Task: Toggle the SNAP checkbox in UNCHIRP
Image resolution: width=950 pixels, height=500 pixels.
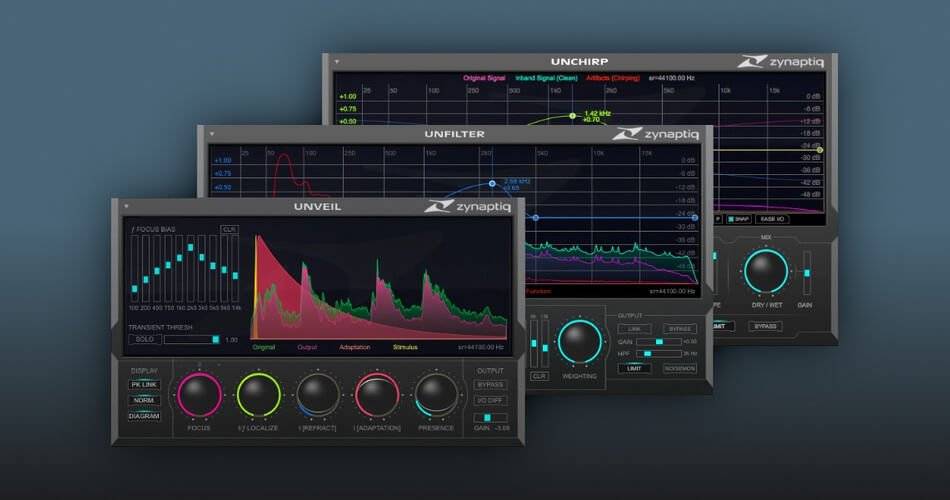Action: [x=739, y=219]
